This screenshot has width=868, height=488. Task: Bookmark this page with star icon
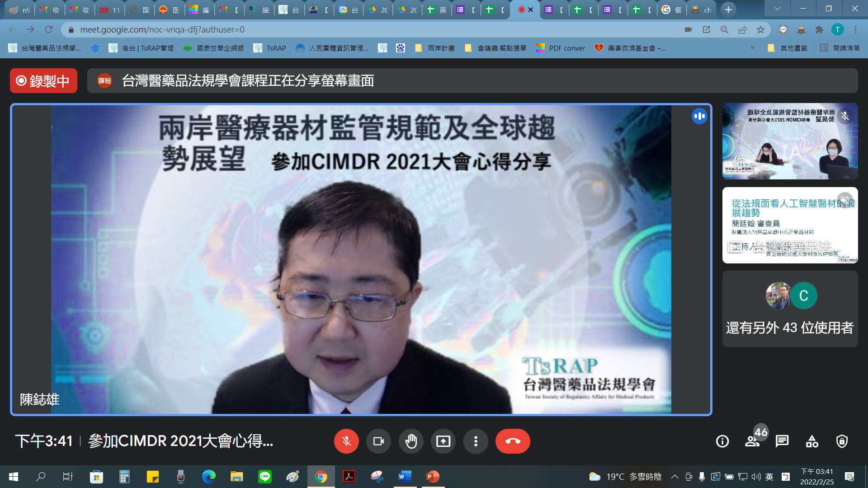point(761,30)
